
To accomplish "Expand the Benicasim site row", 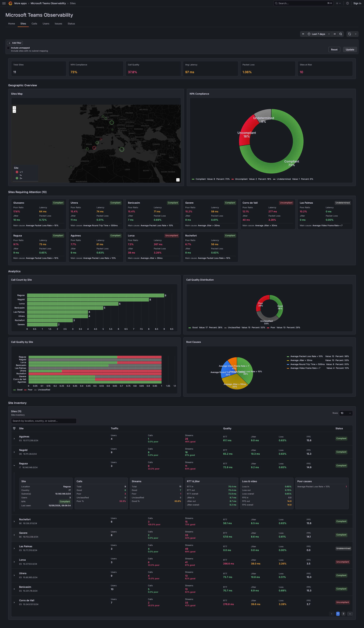I will (14, 589).
